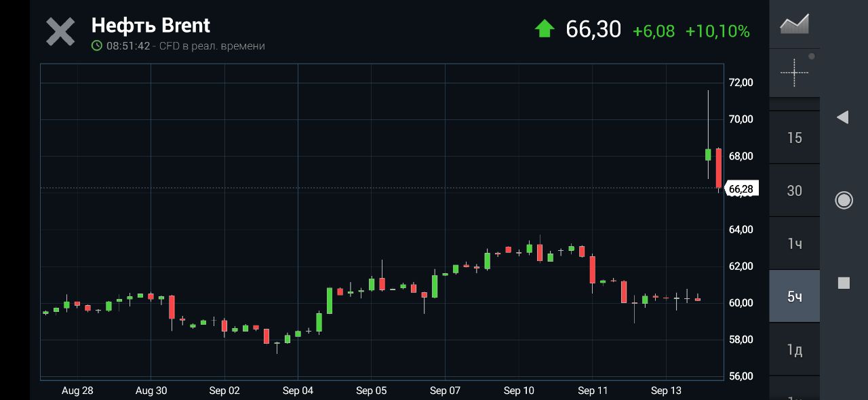Tap the current price 66,30

coord(593,29)
